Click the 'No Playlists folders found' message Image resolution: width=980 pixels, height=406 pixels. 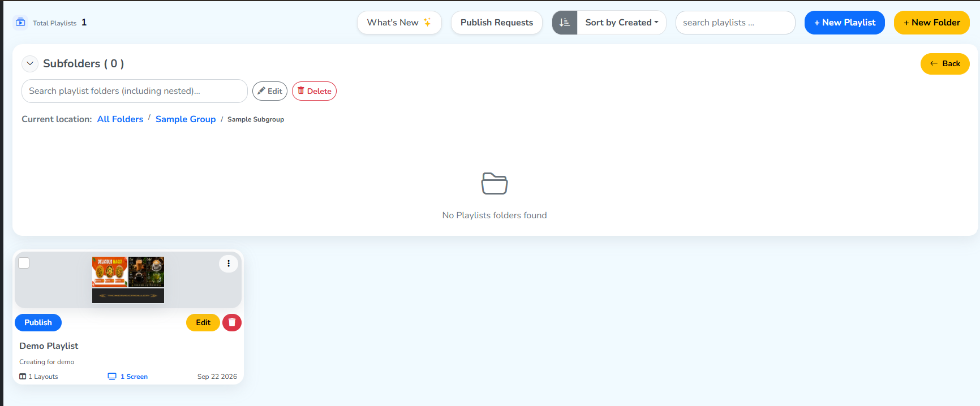pyautogui.click(x=495, y=215)
